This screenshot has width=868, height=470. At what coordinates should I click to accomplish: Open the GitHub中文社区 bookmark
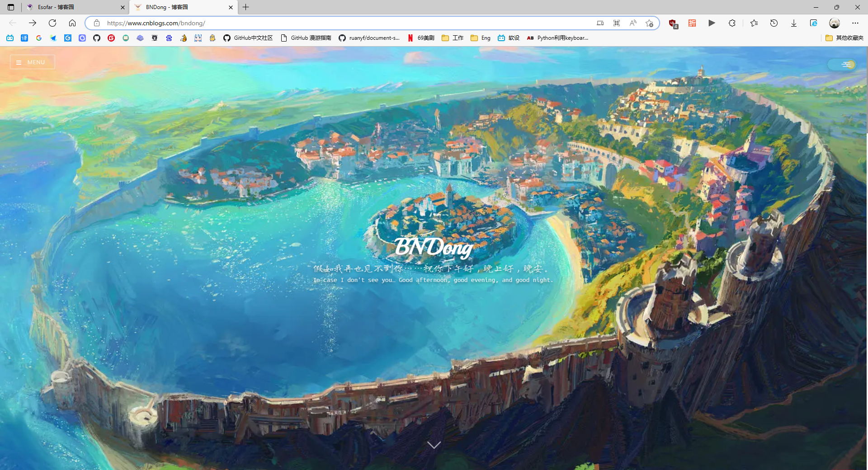click(x=248, y=38)
